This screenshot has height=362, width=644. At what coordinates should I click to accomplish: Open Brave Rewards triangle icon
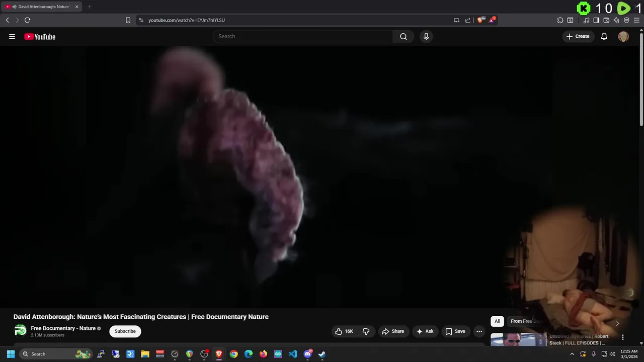[x=492, y=20]
